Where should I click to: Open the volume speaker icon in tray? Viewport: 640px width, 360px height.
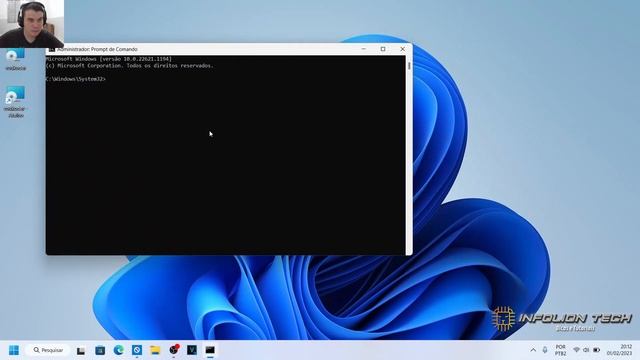586,350
